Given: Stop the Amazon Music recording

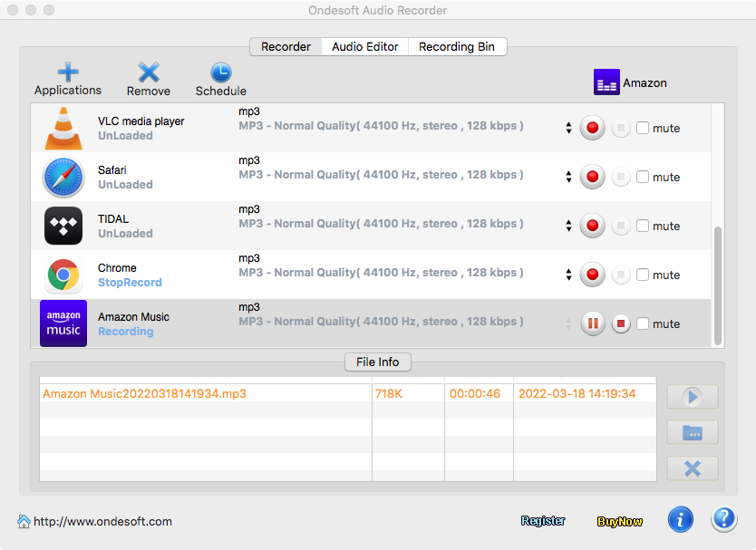Looking at the screenshot, I should pyautogui.click(x=621, y=323).
